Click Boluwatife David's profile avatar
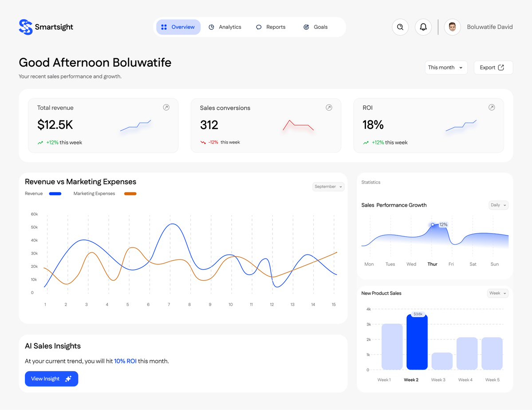This screenshot has height=410, width=532. pyautogui.click(x=452, y=27)
